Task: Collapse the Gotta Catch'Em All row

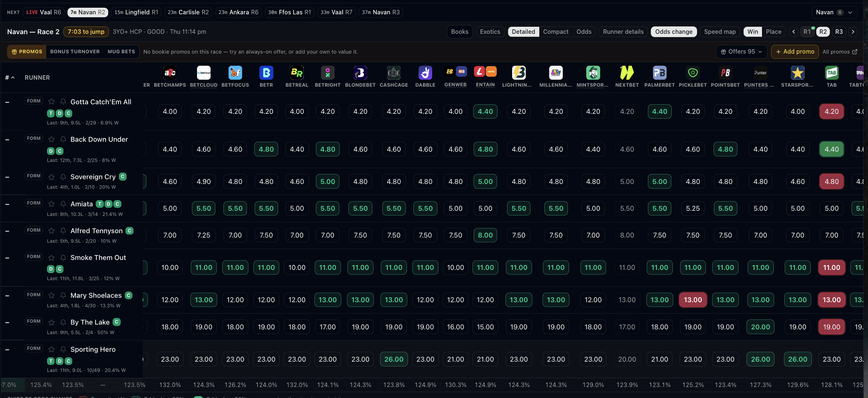Action: click(7, 102)
